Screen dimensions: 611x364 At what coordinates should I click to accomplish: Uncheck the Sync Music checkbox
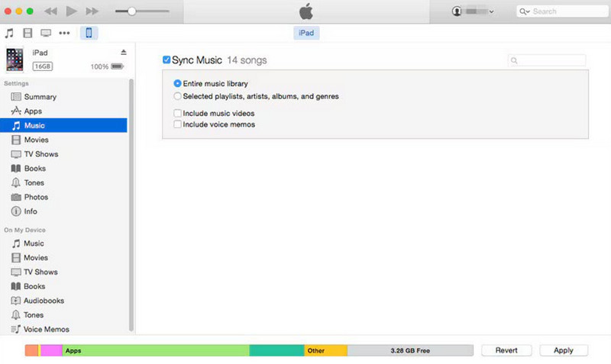tap(166, 60)
